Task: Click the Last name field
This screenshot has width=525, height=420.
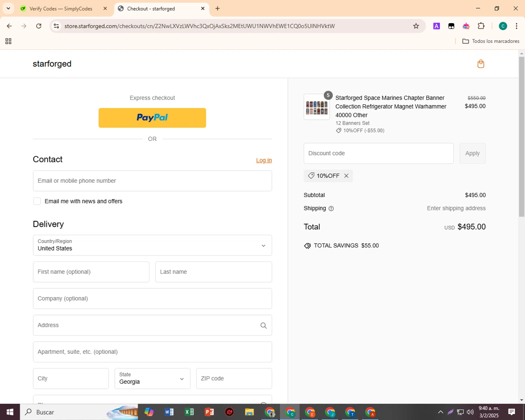Action: coord(213,272)
